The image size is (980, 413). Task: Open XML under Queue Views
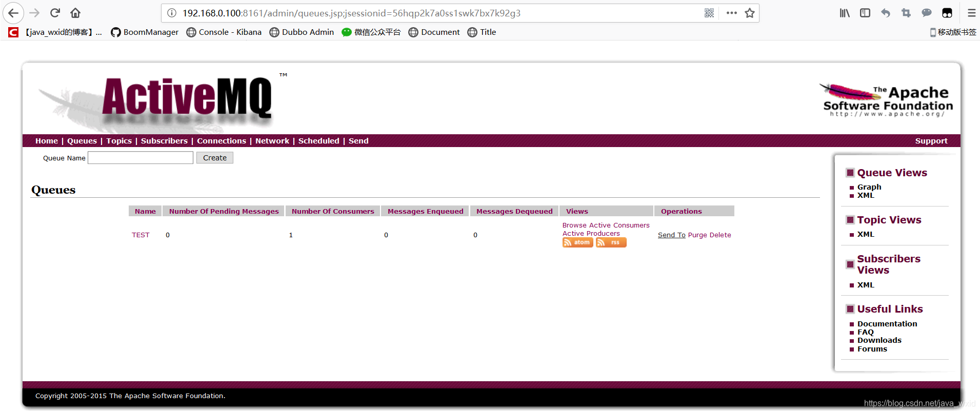pyautogui.click(x=866, y=195)
